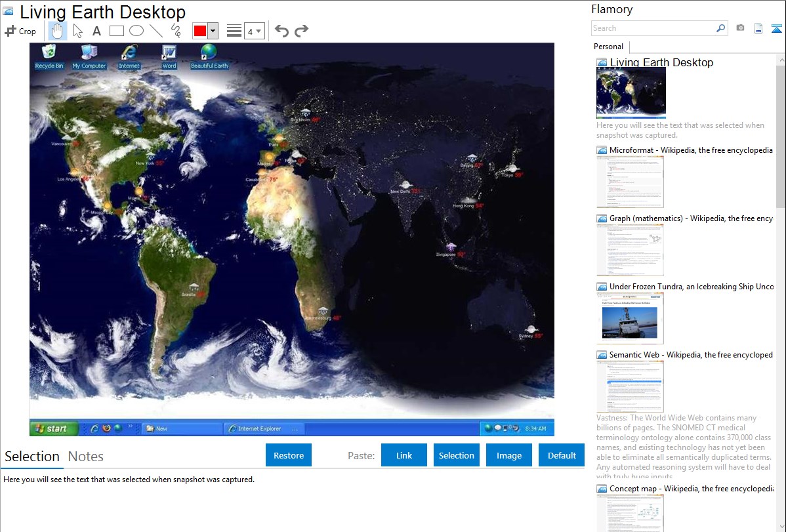Paste the Selection
This screenshot has height=532, width=786.
coord(456,455)
